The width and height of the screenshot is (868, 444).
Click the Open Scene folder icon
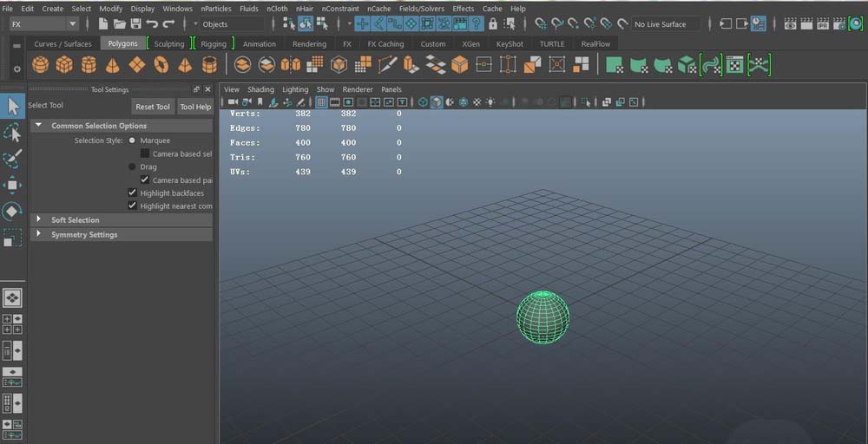(120, 23)
